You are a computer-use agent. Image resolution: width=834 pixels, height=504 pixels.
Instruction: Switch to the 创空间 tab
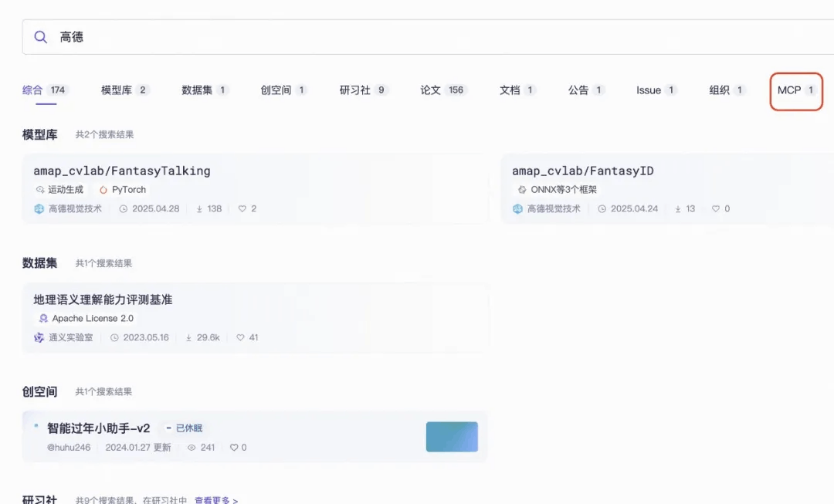point(284,90)
